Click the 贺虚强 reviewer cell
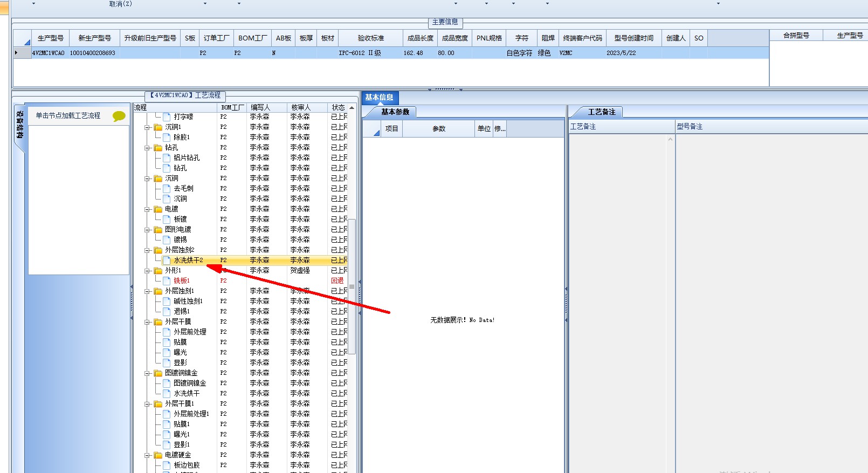 300,271
